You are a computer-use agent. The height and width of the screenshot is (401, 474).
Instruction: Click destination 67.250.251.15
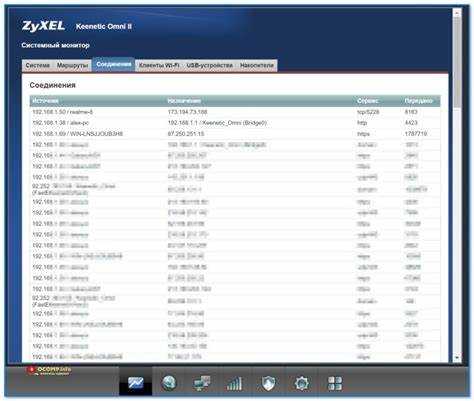186,134
